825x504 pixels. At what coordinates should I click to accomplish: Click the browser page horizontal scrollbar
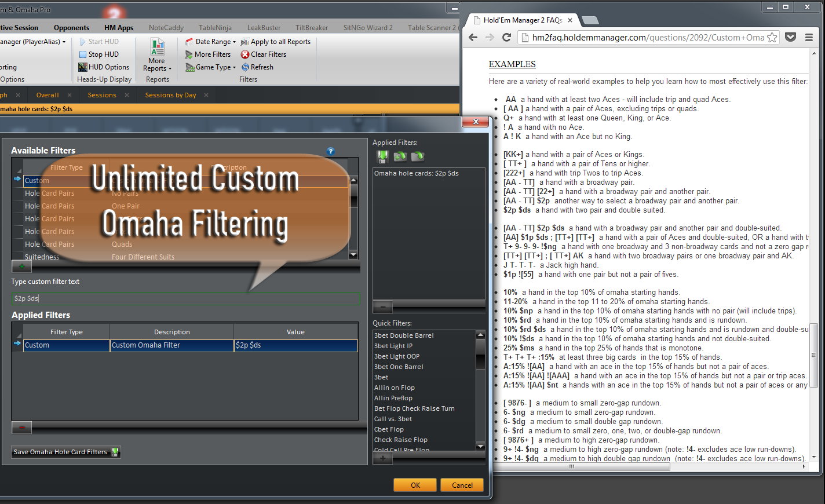[x=572, y=466]
